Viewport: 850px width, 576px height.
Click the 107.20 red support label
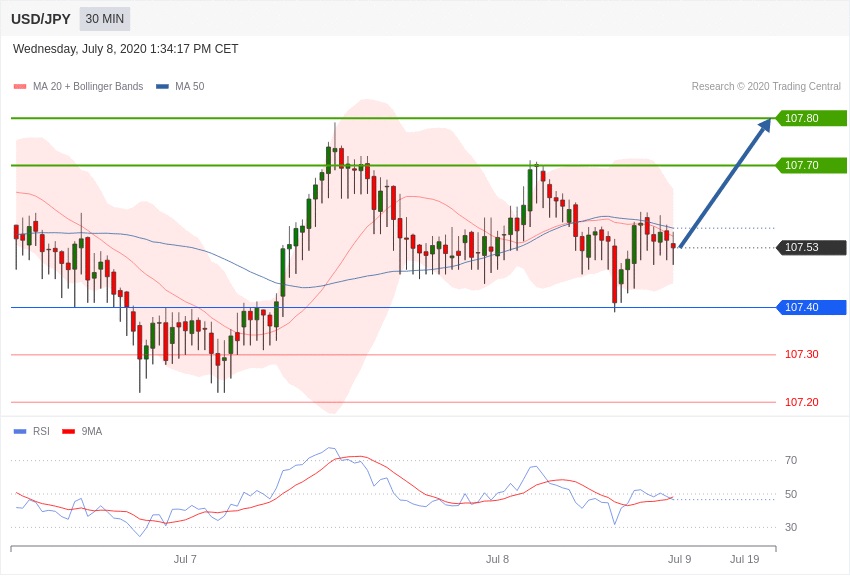click(x=801, y=402)
